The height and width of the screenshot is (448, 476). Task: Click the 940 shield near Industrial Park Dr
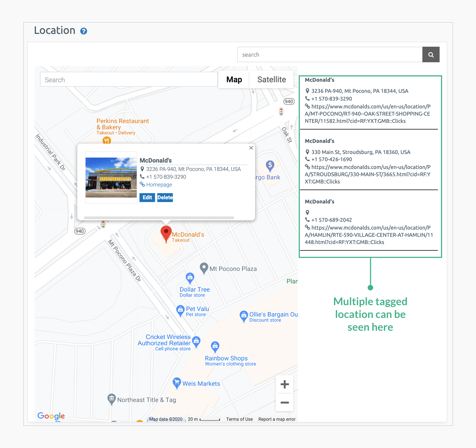pos(80,231)
